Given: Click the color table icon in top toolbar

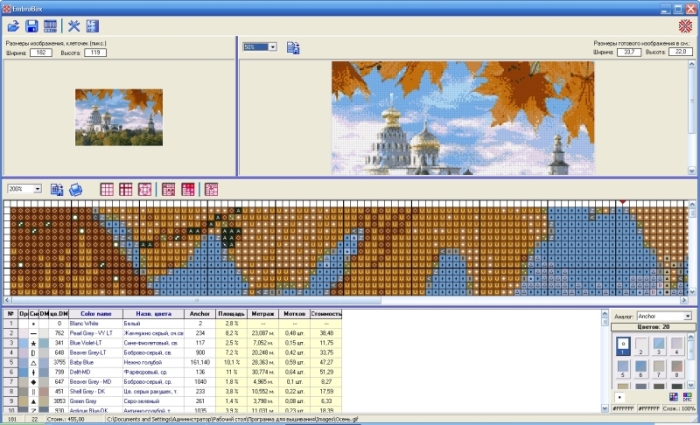Looking at the screenshot, I should tap(50, 25).
